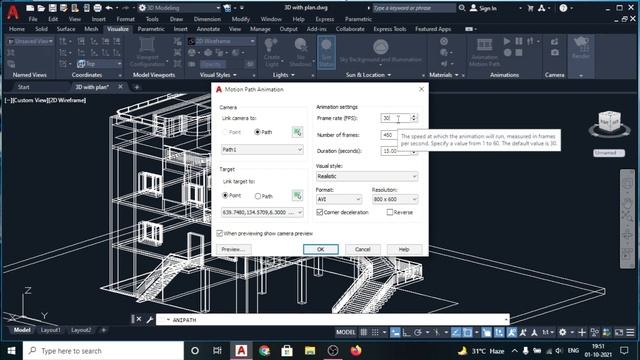This screenshot has width=640, height=360.
Task: Switch to the Layout1 tab
Action: coord(51,330)
